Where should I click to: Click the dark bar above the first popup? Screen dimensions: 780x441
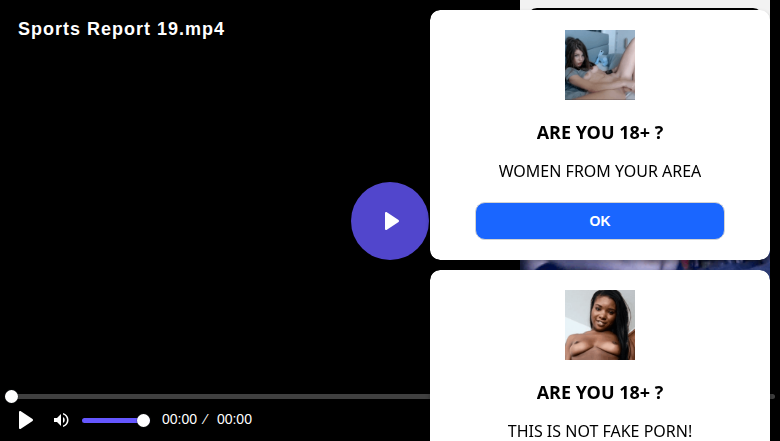(645, 8)
